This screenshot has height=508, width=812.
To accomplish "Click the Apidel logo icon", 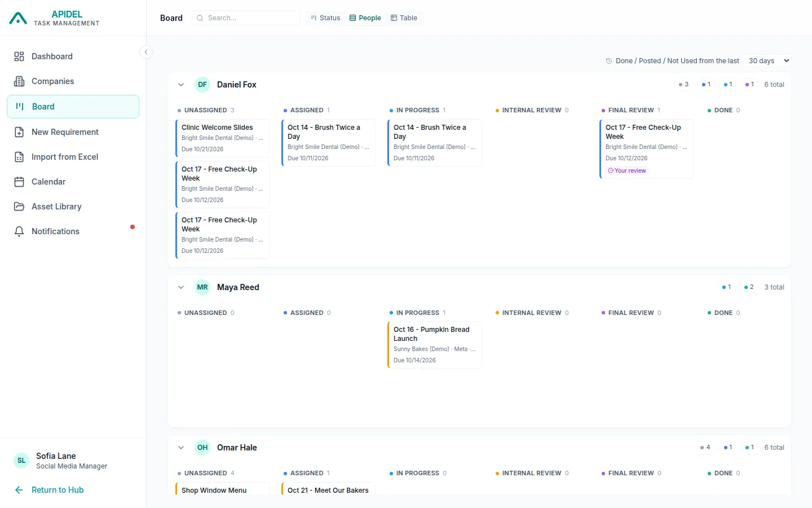I will [x=18, y=19].
